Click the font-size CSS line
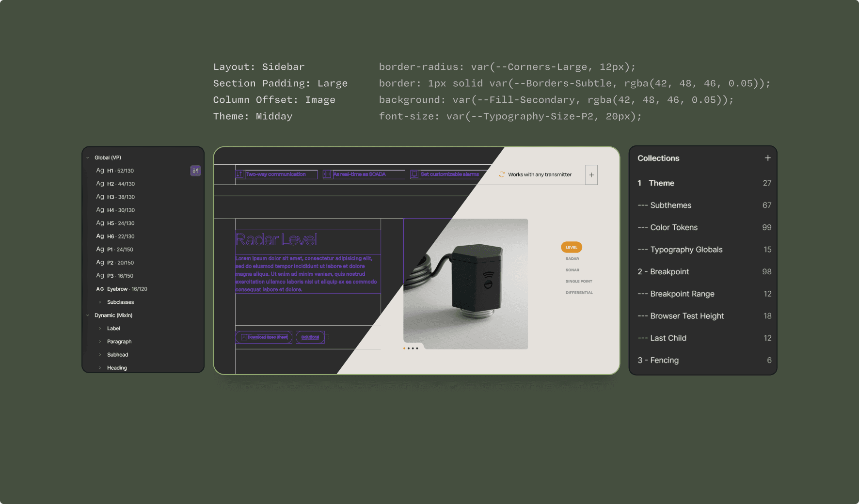This screenshot has height=504, width=859. pos(510,116)
